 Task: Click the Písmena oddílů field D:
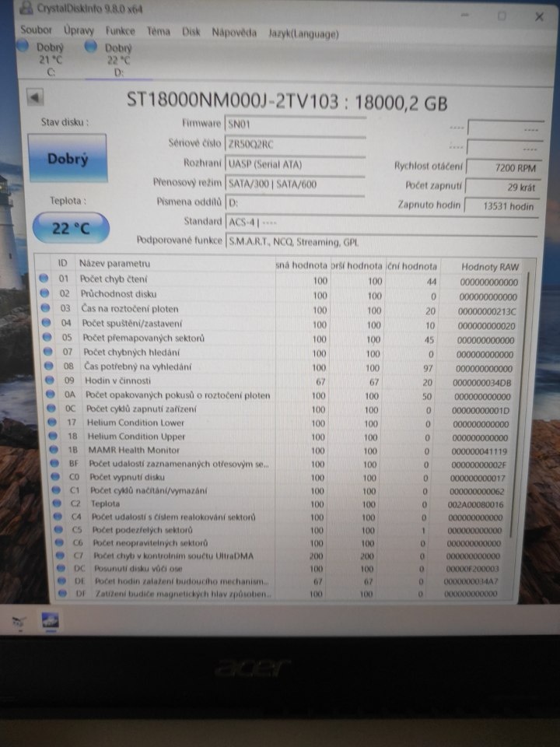point(295,202)
